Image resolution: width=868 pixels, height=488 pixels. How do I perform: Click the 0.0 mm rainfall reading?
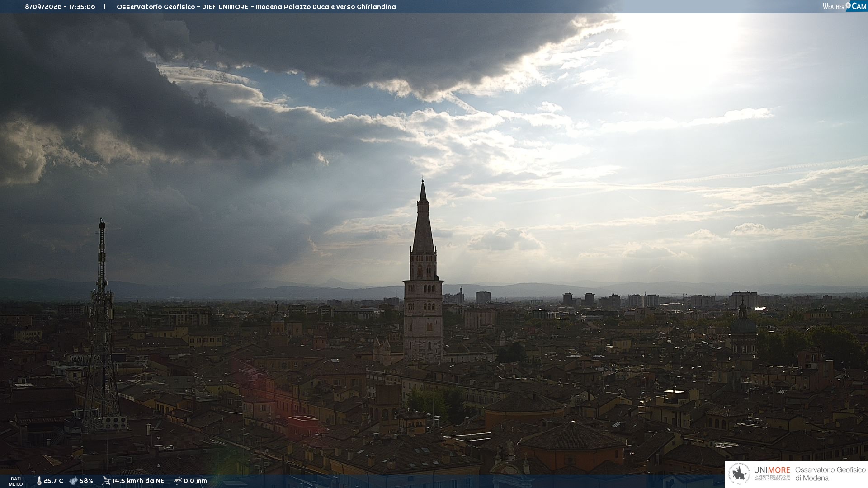(x=195, y=481)
